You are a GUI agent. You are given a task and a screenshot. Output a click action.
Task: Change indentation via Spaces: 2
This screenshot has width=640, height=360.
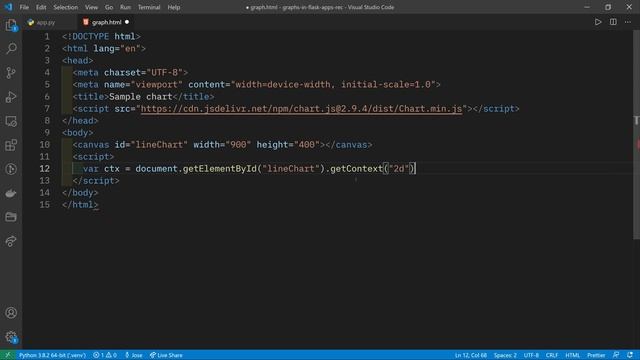(x=505, y=355)
